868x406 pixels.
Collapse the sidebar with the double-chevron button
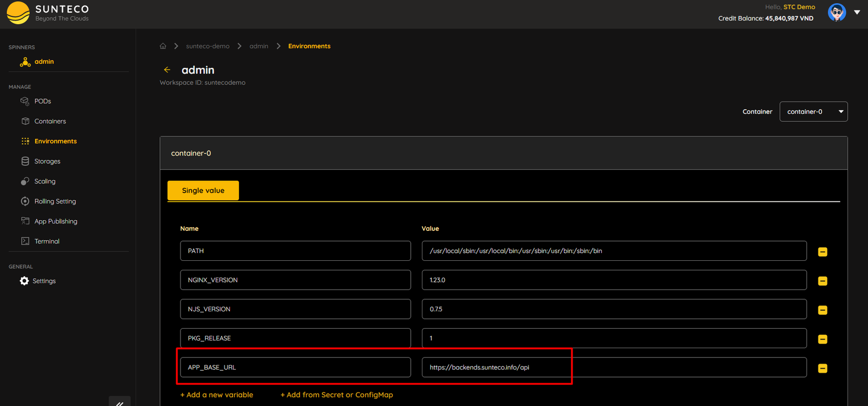coord(120,402)
